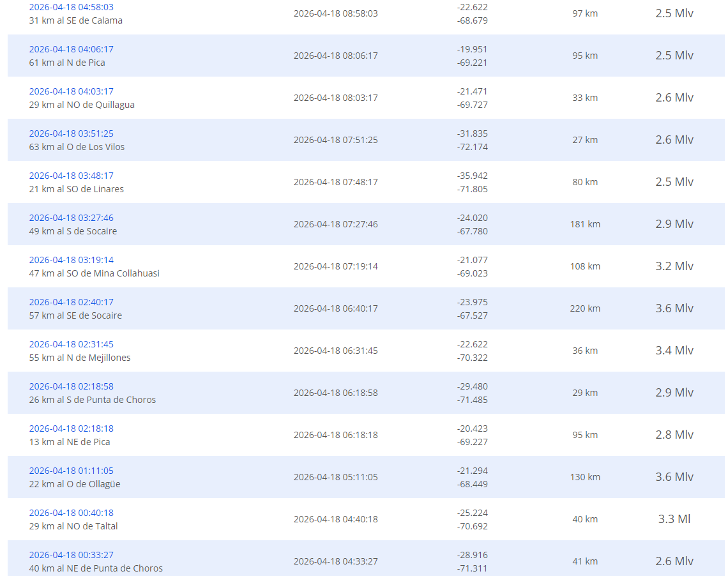The width and height of the screenshot is (728, 576).
Task: Open the 2026-04-18 04:58:03 earthquake link
Action: pos(71,7)
